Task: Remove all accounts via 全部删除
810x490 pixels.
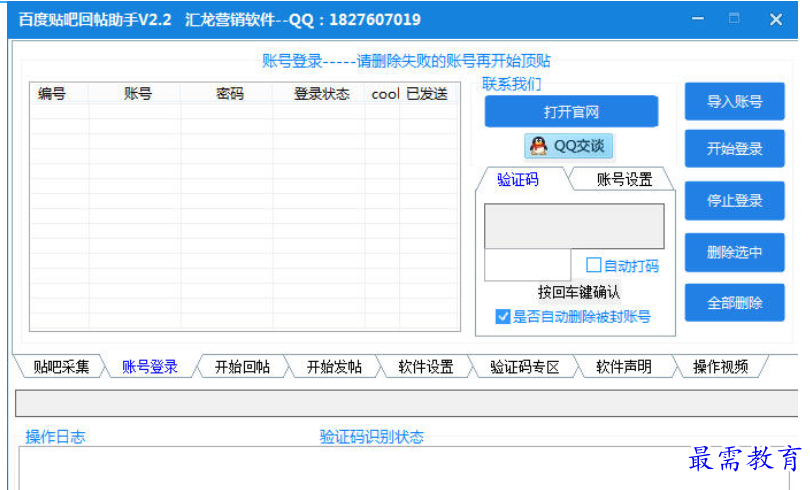Action: (x=735, y=303)
